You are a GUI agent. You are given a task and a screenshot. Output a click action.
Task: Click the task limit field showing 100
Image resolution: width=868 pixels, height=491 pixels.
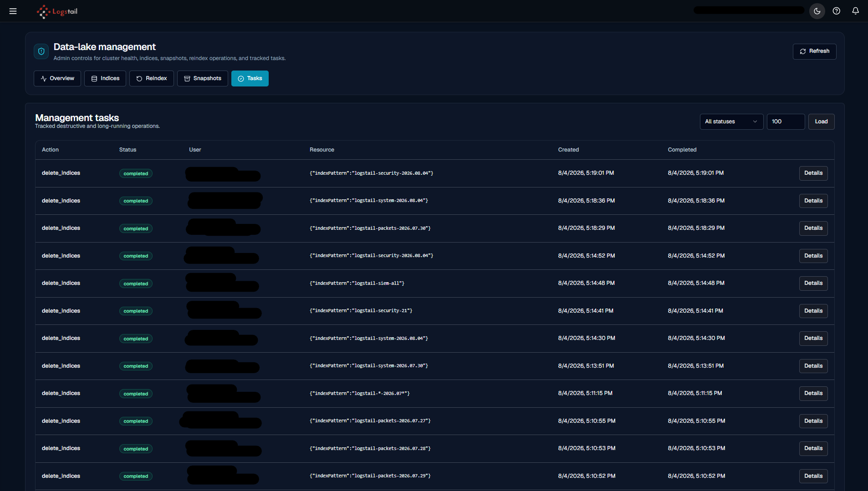(786, 121)
